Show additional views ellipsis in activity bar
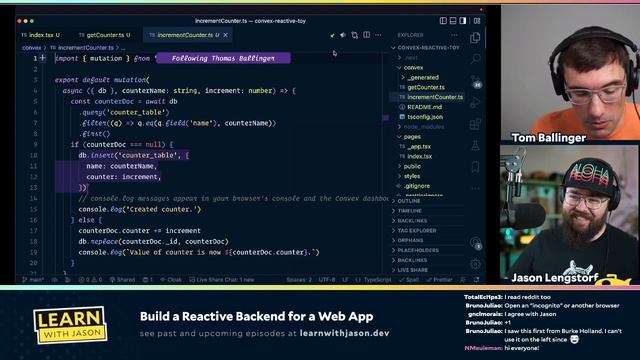 click(476, 188)
